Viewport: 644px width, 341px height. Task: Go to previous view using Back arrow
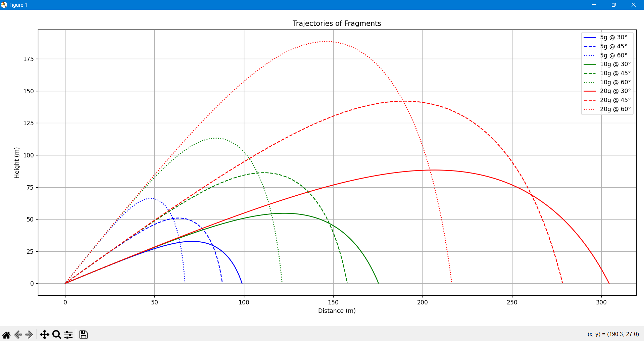18,334
